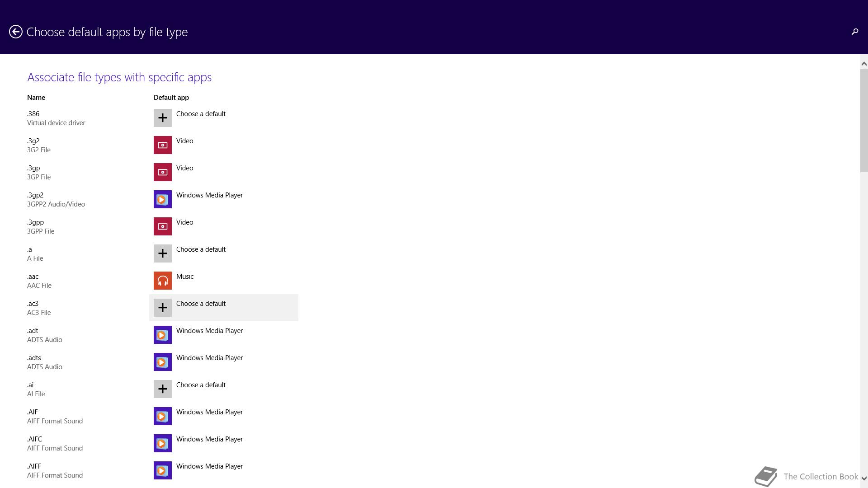Choose a default label for .ac3
This screenshot has height=488, width=868.
click(x=201, y=304)
